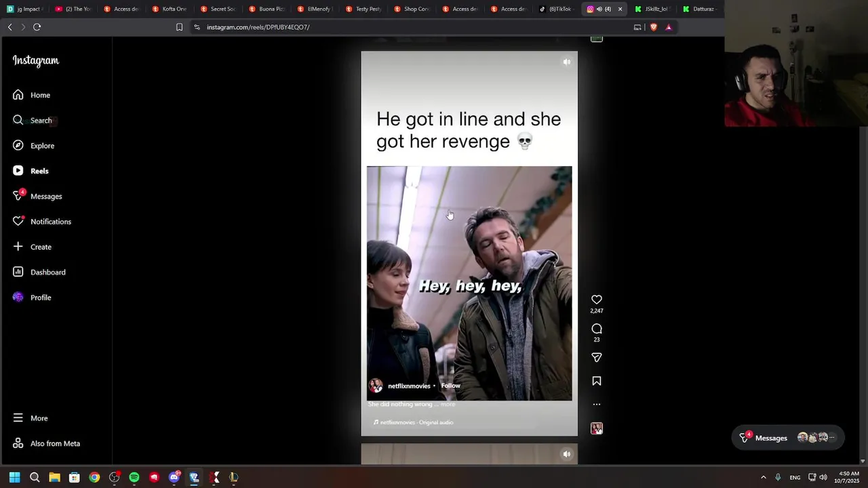
Task: Toggle mute on the next reel below
Action: pyautogui.click(x=567, y=454)
